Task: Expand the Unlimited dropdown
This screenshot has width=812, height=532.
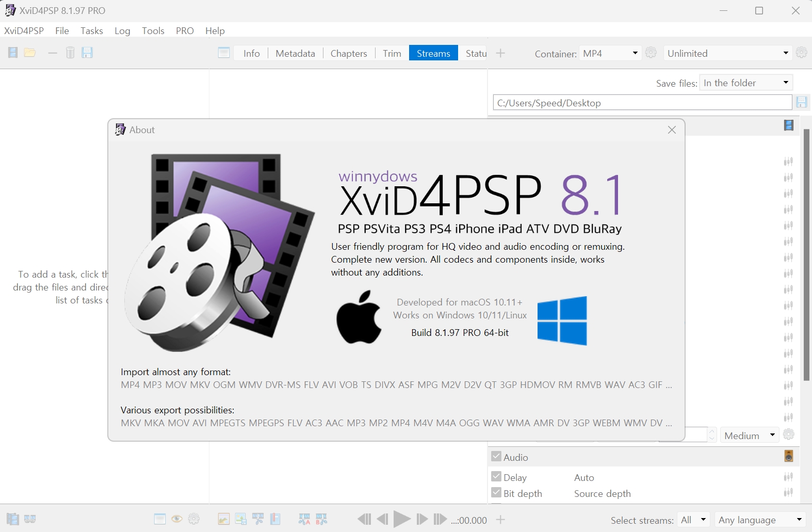Action: [x=728, y=53]
